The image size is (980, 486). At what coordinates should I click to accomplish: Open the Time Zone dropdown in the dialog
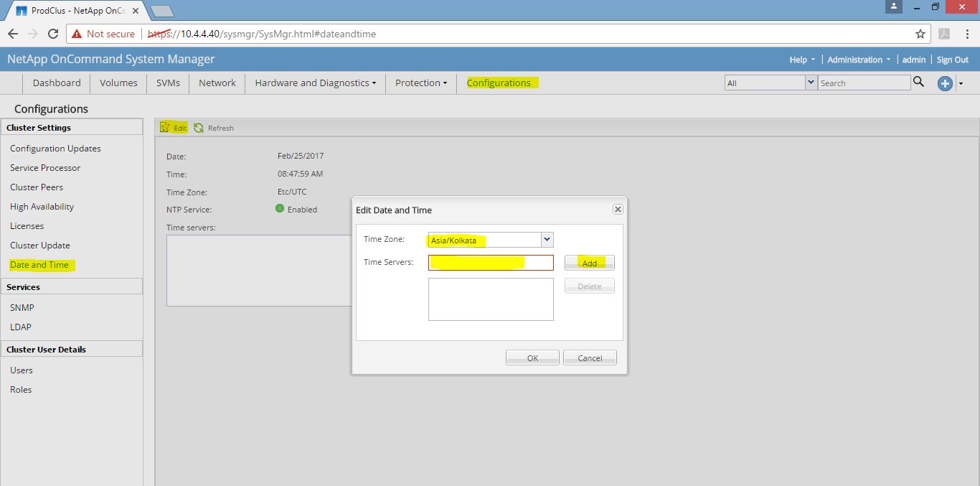point(547,239)
